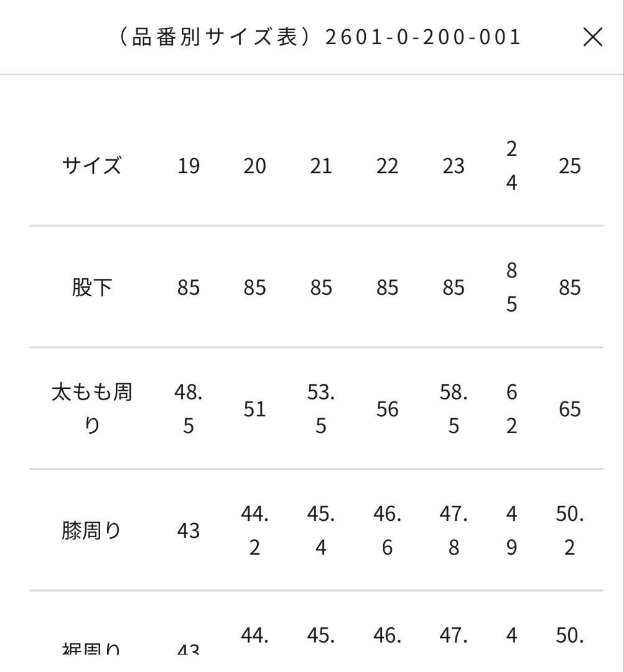The width and height of the screenshot is (624, 672).
Task: Click size 23 column header
Action: tap(453, 166)
